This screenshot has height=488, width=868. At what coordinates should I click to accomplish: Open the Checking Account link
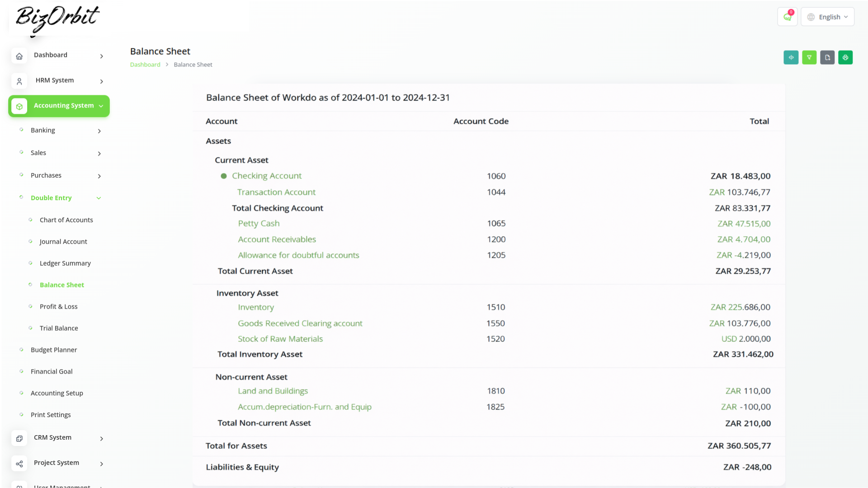tap(267, 176)
